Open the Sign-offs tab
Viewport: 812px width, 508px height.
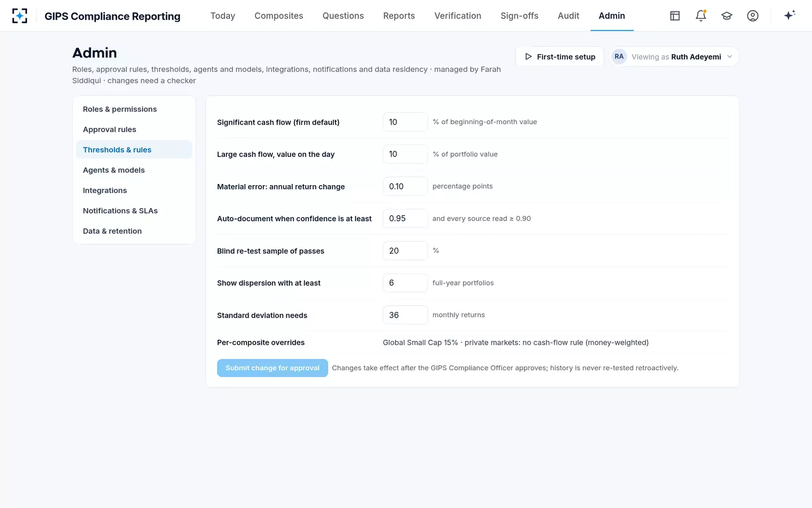(519, 16)
